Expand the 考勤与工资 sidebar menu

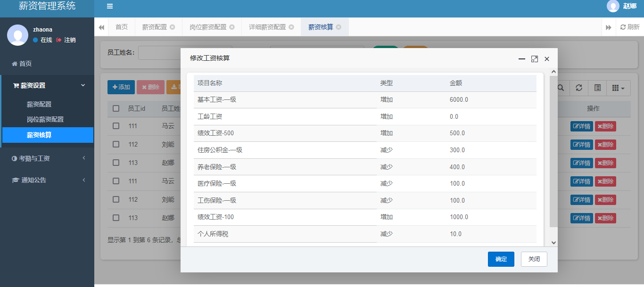click(47, 158)
